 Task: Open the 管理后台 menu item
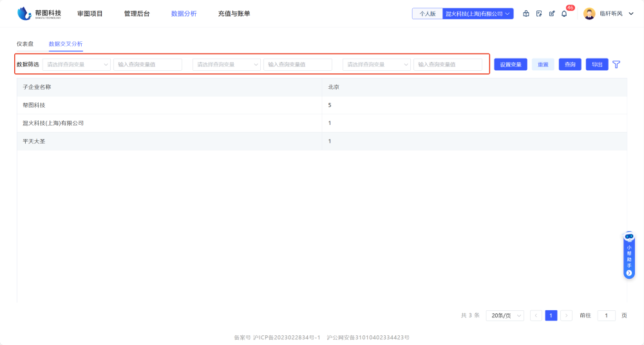point(137,14)
